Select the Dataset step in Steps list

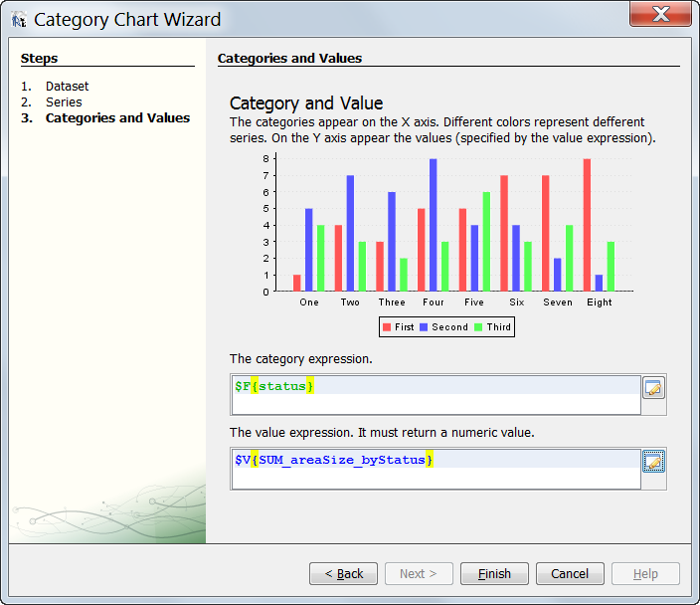pyautogui.click(x=67, y=87)
